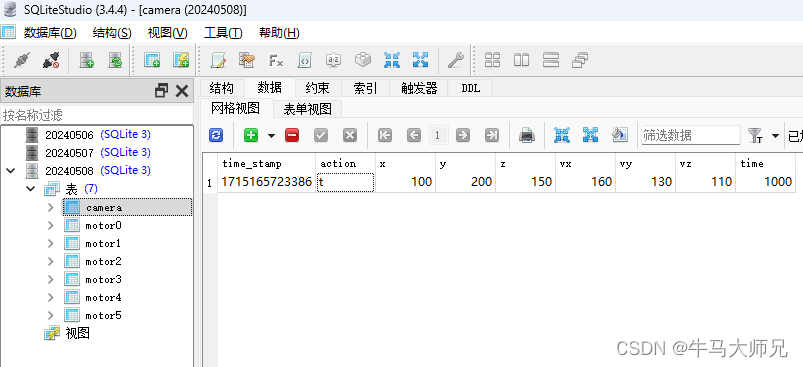Collapse the 表 (7) tables node

point(31,189)
